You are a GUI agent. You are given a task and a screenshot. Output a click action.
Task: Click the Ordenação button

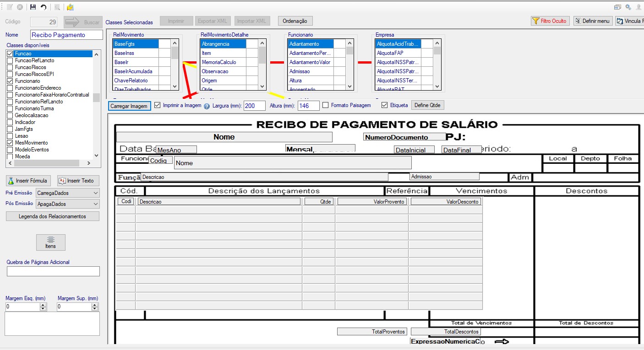click(295, 21)
